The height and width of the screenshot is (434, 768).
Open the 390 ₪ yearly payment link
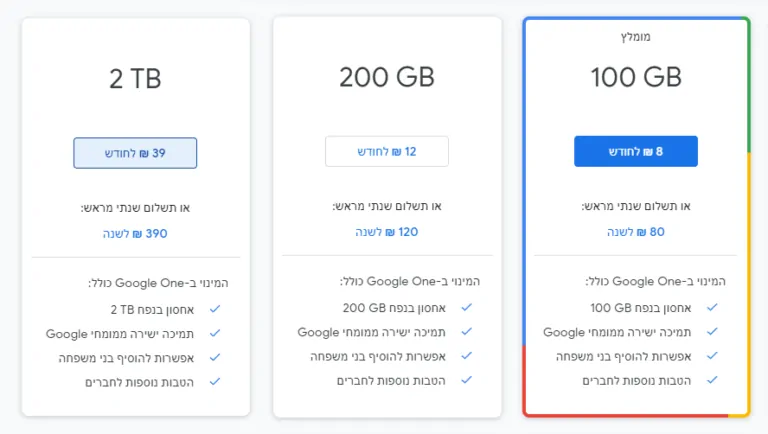coord(135,234)
